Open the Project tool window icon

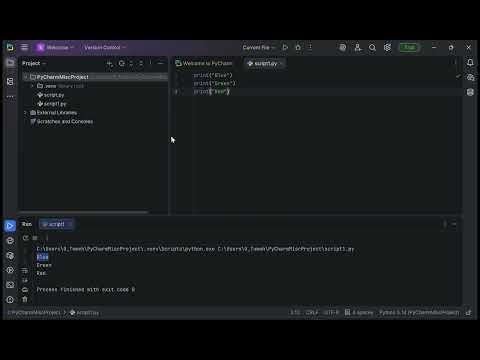(x=10, y=63)
